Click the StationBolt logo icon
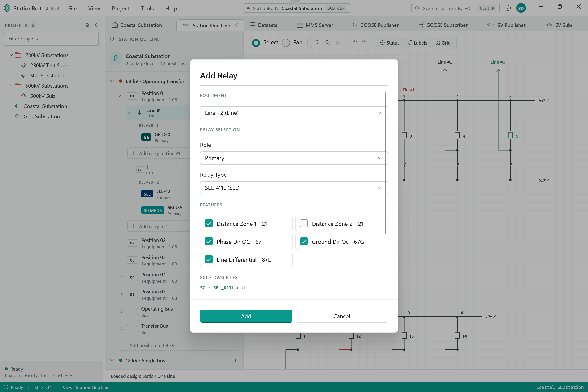The height and width of the screenshot is (392, 588). [7, 8]
